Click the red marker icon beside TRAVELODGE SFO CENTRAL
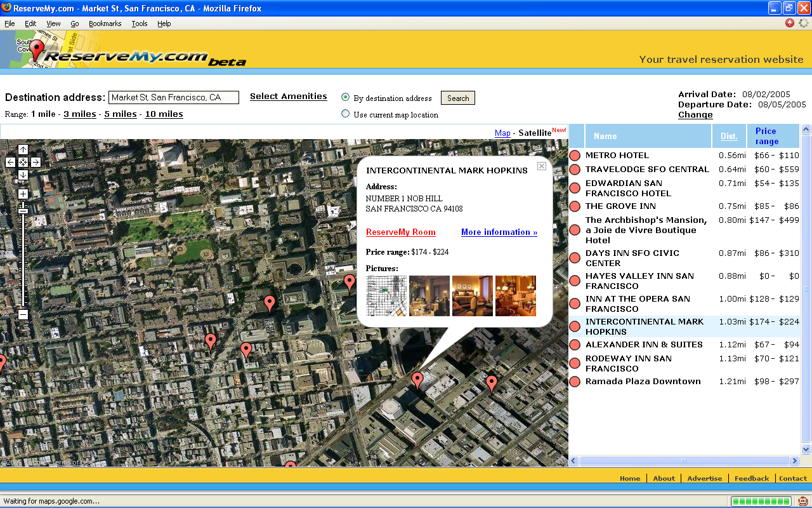The width and height of the screenshot is (812, 508). [x=575, y=170]
